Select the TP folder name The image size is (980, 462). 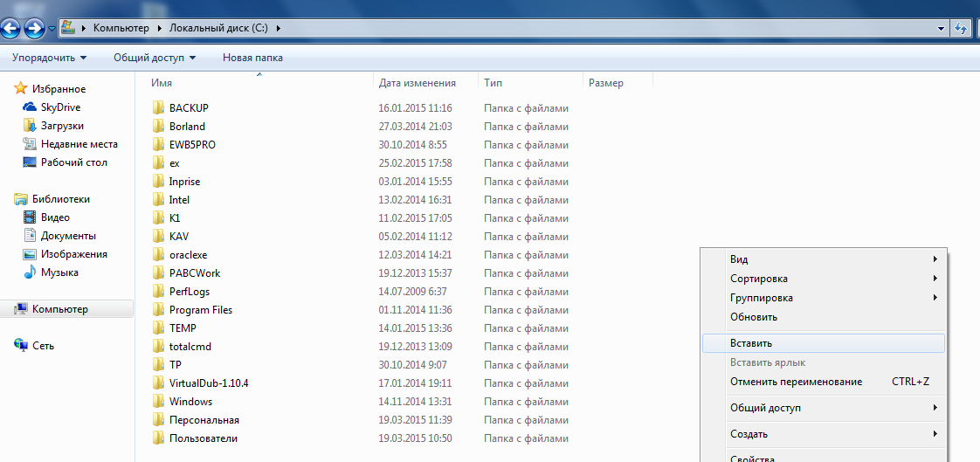pos(175,364)
